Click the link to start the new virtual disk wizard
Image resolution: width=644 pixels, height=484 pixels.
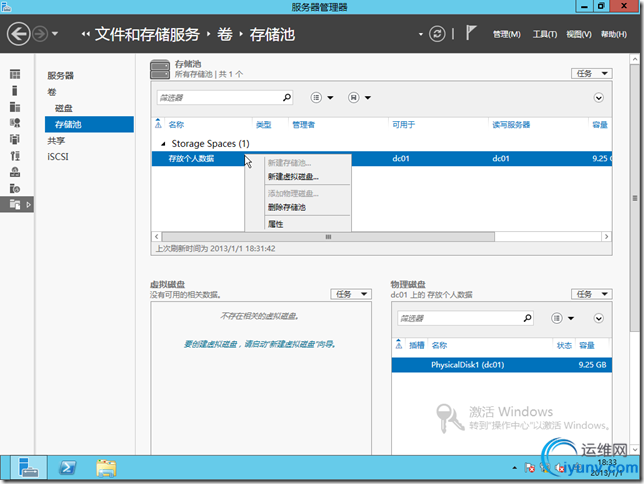point(259,344)
